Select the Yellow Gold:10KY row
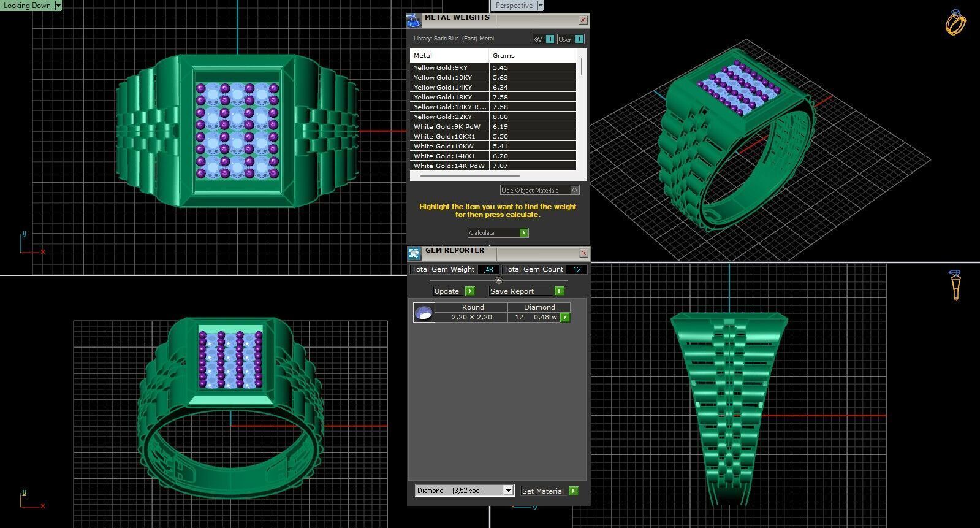Viewport: 980px width, 528px height. pos(493,77)
